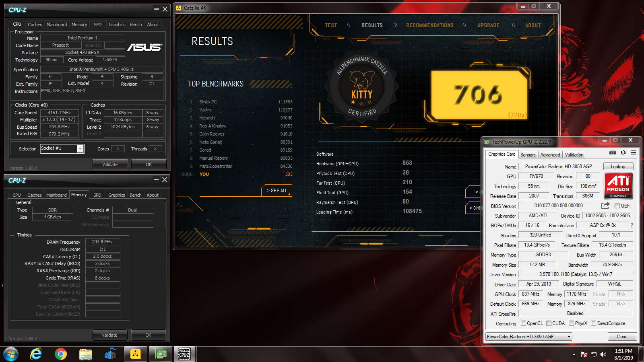Go to RECOMMENDATIONS in Catzilla
The image size is (644, 362).
[x=429, y=25]
